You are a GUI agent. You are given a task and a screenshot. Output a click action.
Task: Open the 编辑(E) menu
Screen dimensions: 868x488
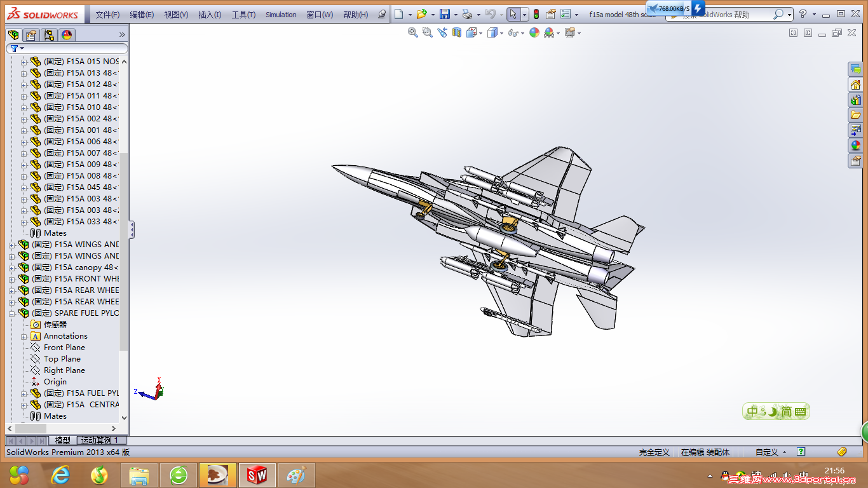[142, 15]
